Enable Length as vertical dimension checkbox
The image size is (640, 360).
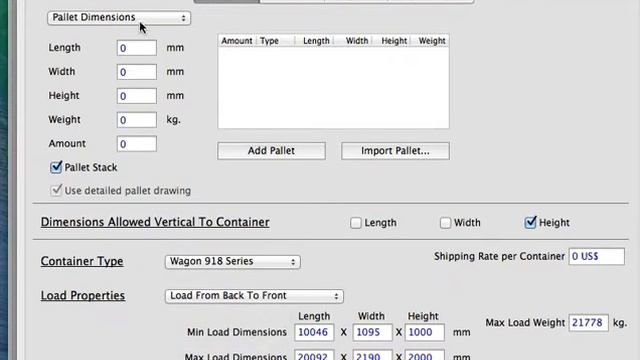[356, 223]
